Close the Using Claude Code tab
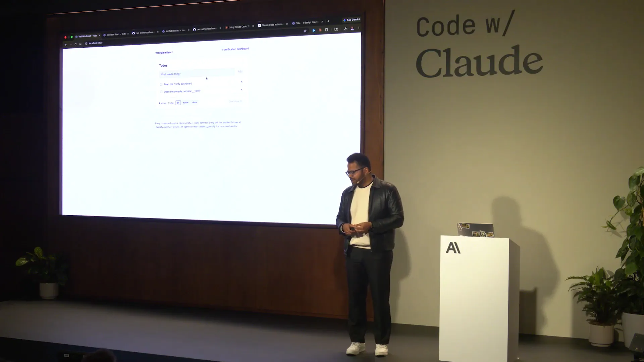This screenshot has width=644, height=362. tap(253, 26)
